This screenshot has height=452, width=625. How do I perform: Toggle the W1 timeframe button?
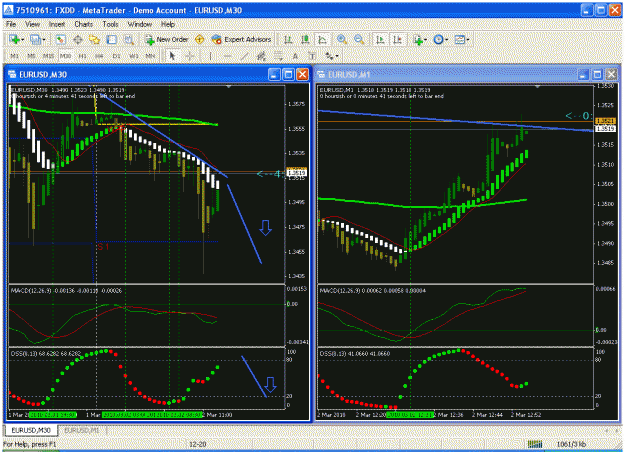[x=134, y=56]
